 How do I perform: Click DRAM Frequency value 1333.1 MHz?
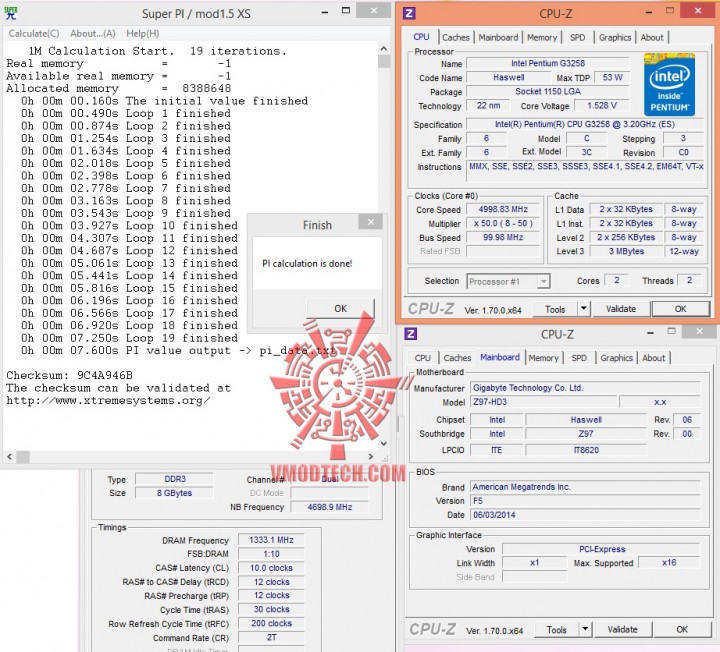[271, 540]
